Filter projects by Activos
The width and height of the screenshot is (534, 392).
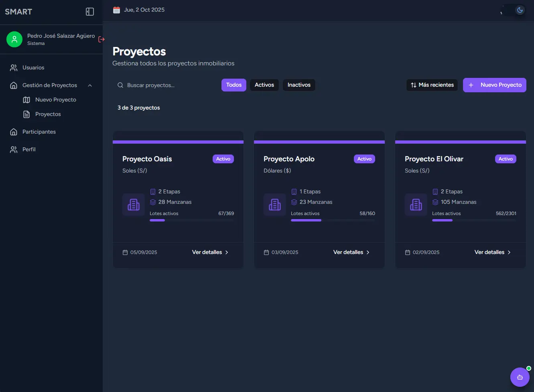264,85
